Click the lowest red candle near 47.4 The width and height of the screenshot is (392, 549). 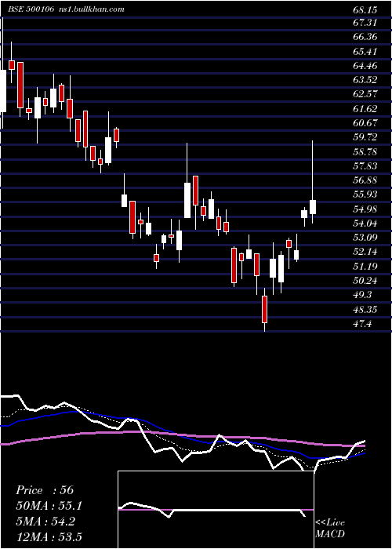(265, 309)
